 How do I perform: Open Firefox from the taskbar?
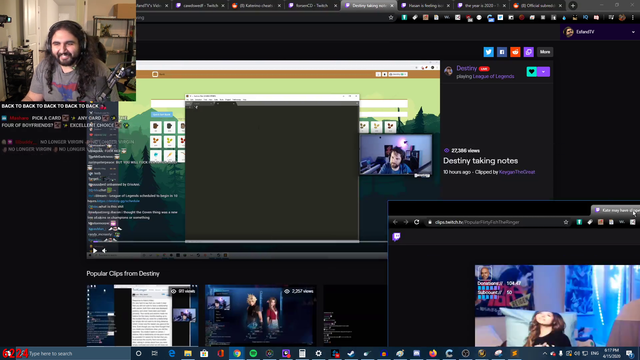433,353
